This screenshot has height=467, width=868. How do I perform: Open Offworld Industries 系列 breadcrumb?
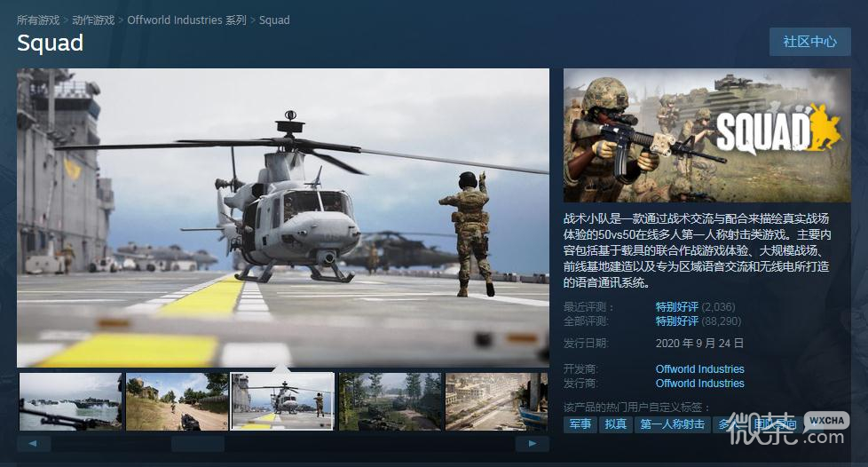click(x=186, y=20)
